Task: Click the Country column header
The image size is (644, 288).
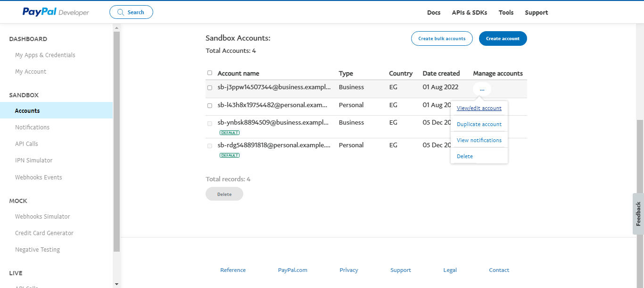Action: pos(401,74)
